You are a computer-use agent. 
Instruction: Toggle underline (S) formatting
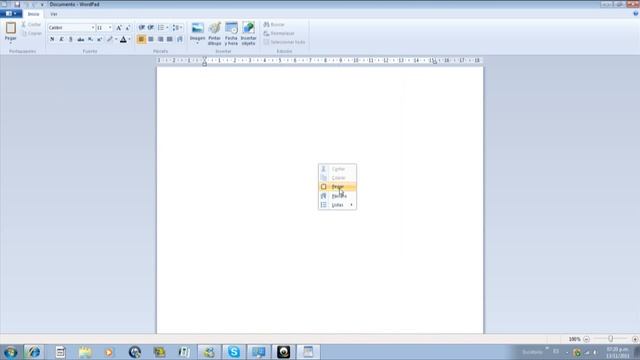[71, 39]
